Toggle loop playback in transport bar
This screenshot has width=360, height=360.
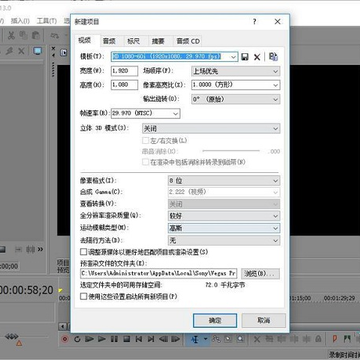77,339
